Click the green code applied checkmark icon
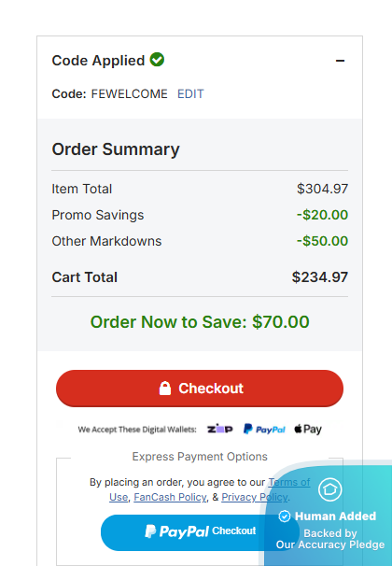 (x=157, y=60)
